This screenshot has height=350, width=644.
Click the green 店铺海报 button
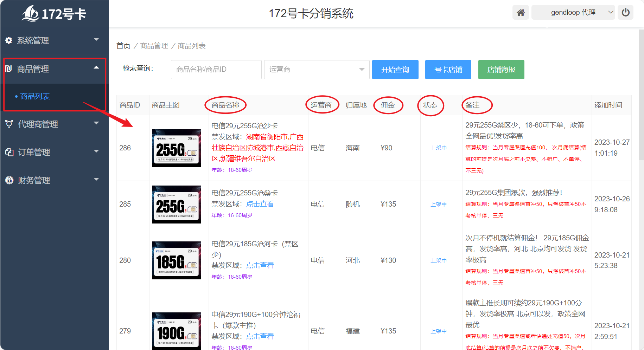pyautogui.click(x=501, y=70)
